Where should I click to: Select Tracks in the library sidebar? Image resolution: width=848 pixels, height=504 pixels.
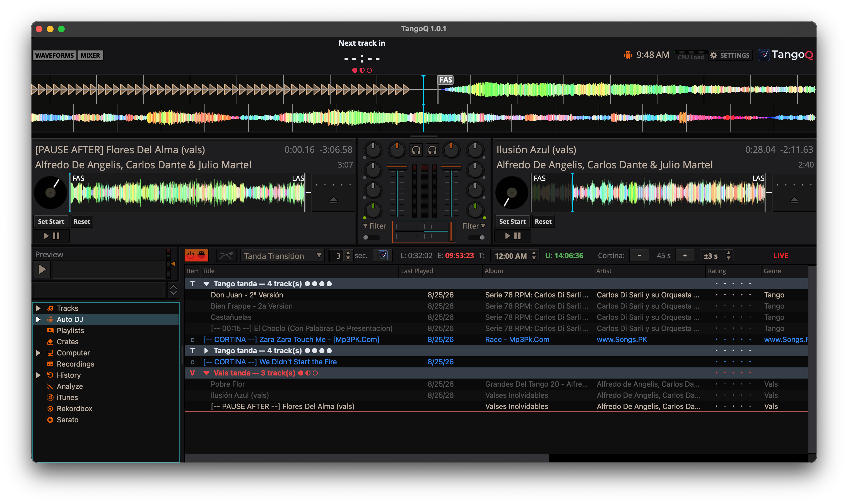coord(67,308)
